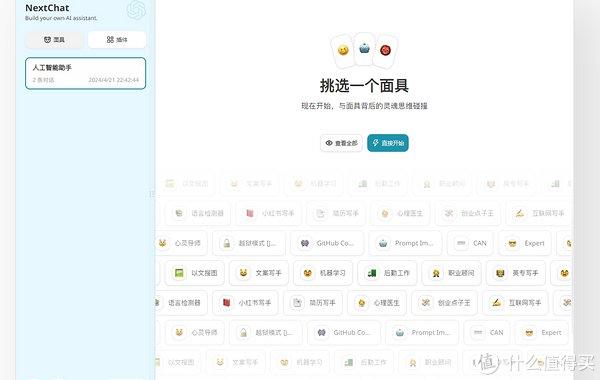This screenshot has width=600, height=380.
Task: Select the lower non-faded 心理医生 mask
Action: pyautogui.click(x=377, y=303)
